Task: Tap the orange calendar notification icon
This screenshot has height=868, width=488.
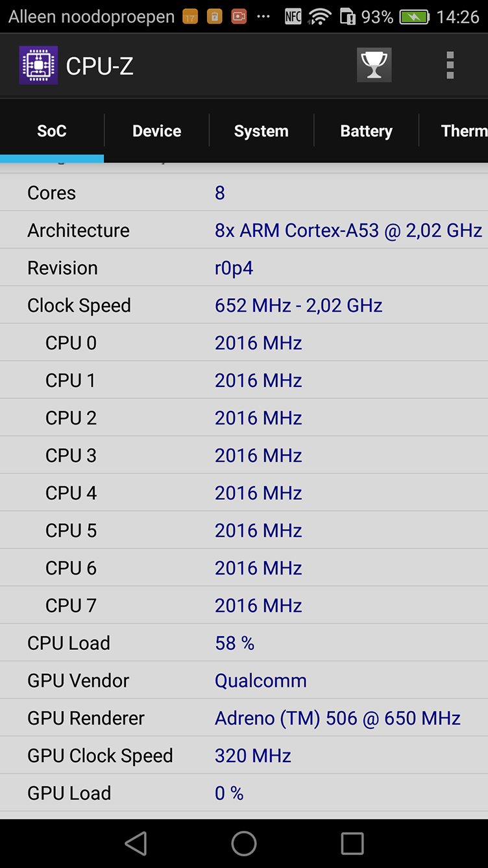Action: [189, 17]
